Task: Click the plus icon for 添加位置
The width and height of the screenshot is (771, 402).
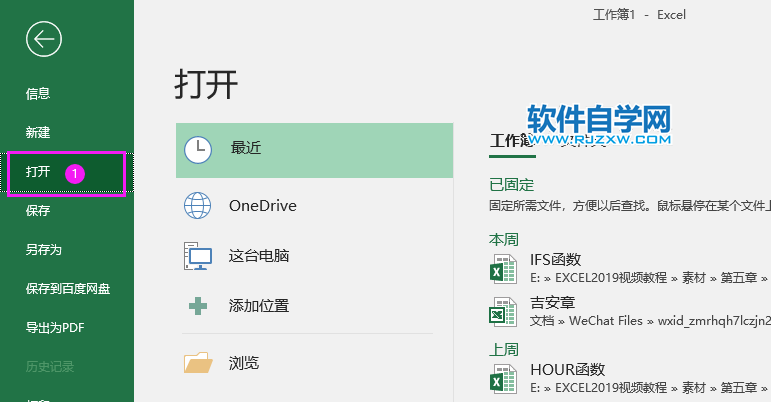Action: 198,306
